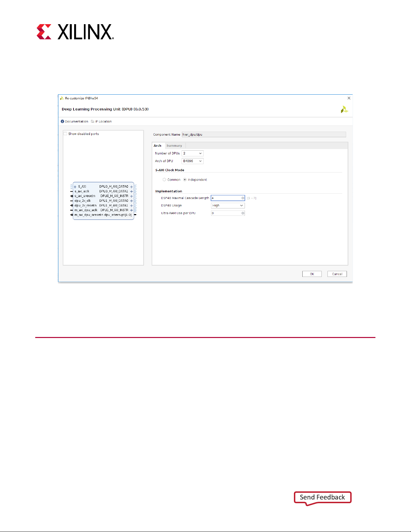Click the s_axi_aclk port label
This screenshot has height=532, width=411.
(82, 191)
